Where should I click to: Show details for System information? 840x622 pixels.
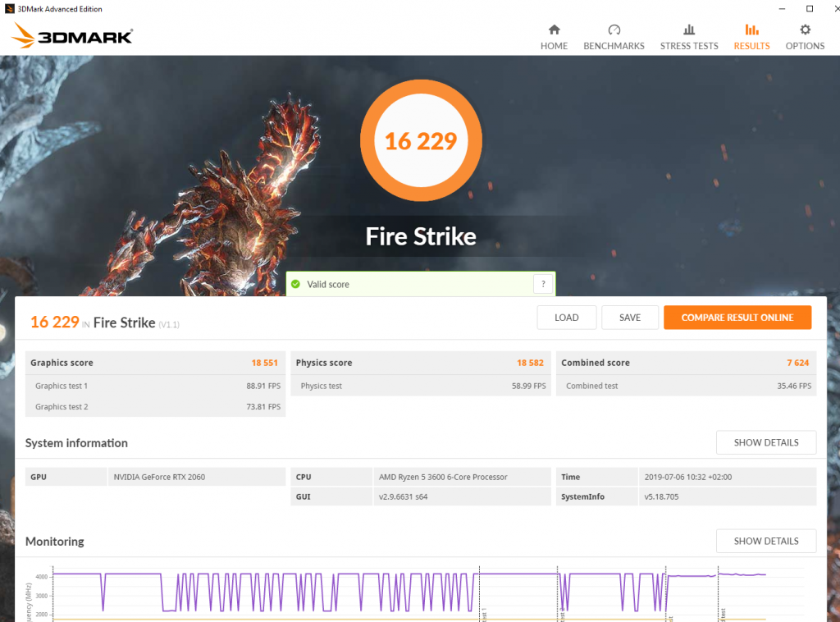coord(765,442)
